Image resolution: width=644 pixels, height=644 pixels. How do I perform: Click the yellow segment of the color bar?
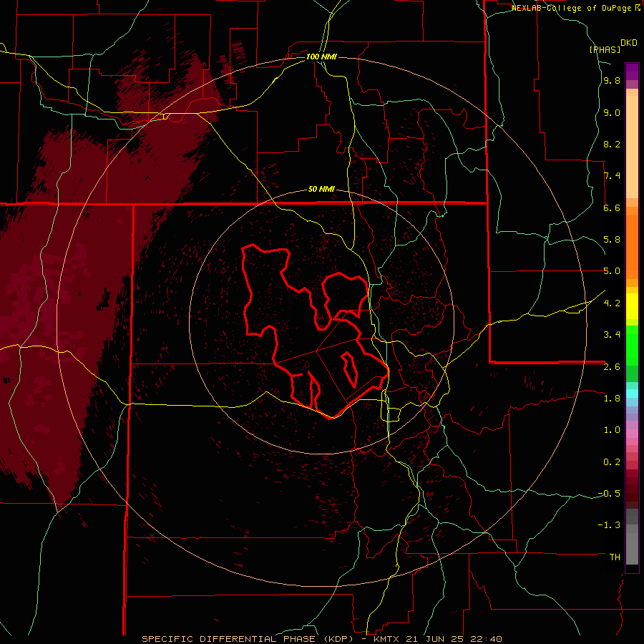(632, 306)
